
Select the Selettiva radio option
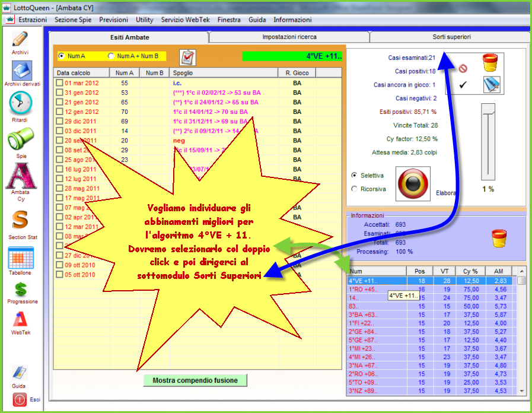tap(354, 176)
